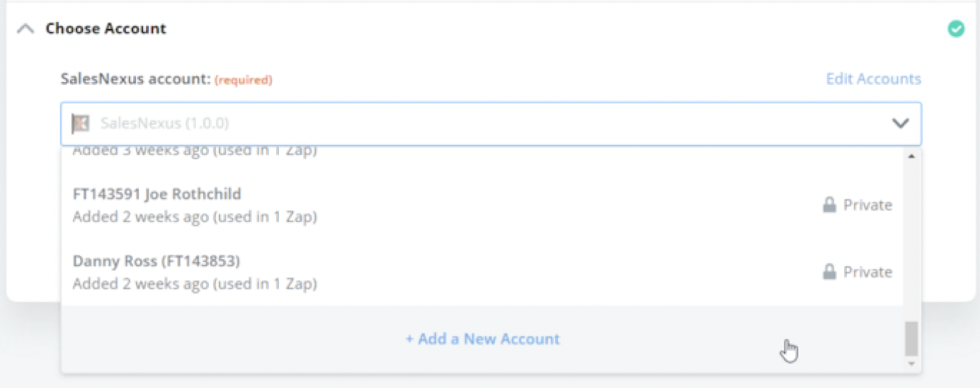Toggle the account dropdown arrow
980x392 pixels.
[x=900, y=124]
